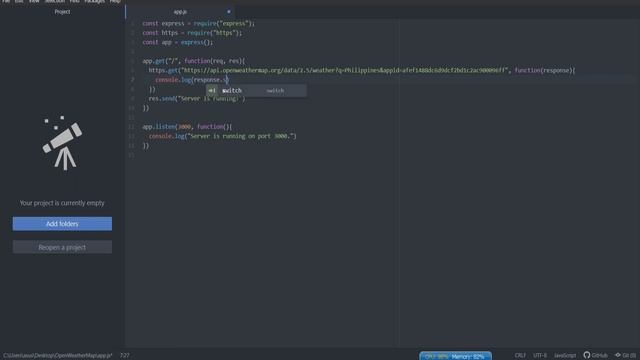640x360 pixels.
Task: Open the Packages menu
Action: (x=94, y=2)
